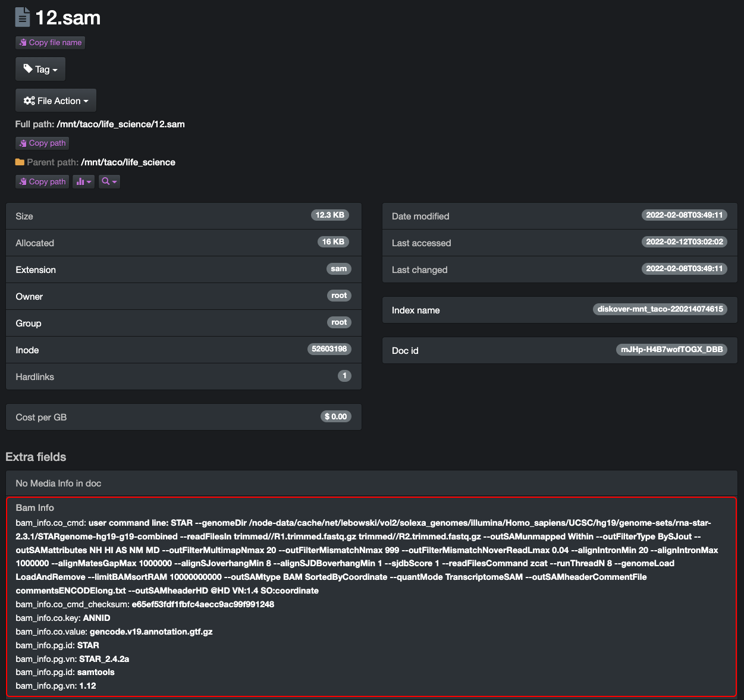Click the root badge in Owner row

[x=338, y=296]
